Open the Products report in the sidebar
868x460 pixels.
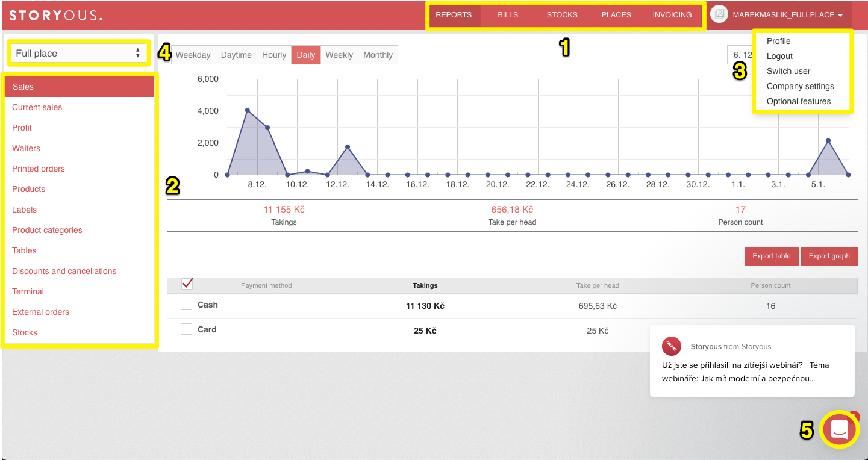point(28,189)
